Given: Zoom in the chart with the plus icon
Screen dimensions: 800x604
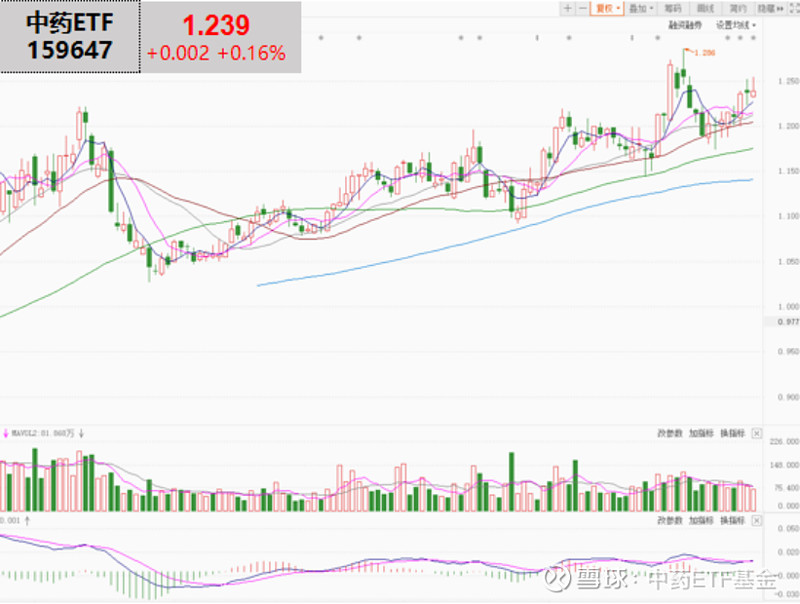Looking at the screenshot, I should tap(567, 8).
